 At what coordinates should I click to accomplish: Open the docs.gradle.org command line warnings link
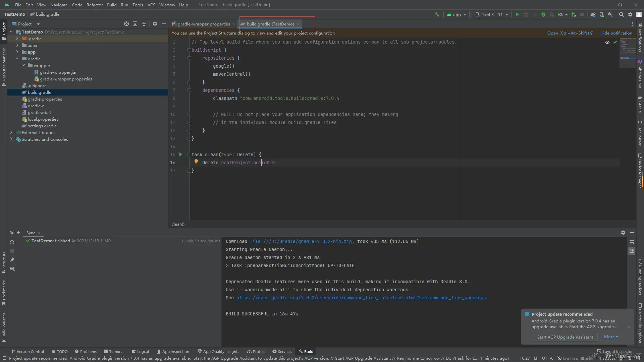point(361,298)
